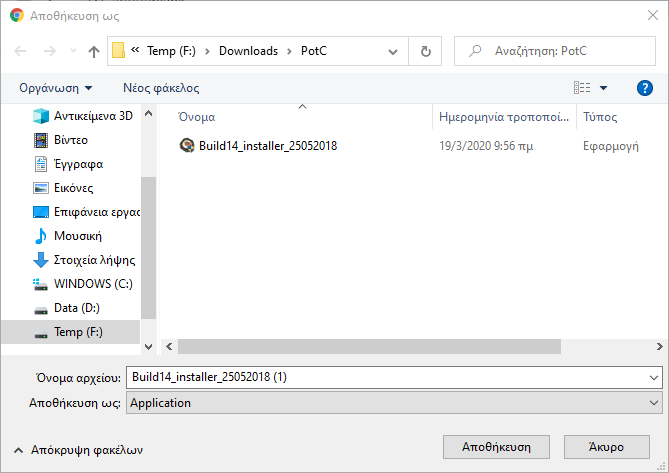Screen dimensions: 669x473
Task: Click the Άκυρο cancel button
Action: [x=606, y=447]
